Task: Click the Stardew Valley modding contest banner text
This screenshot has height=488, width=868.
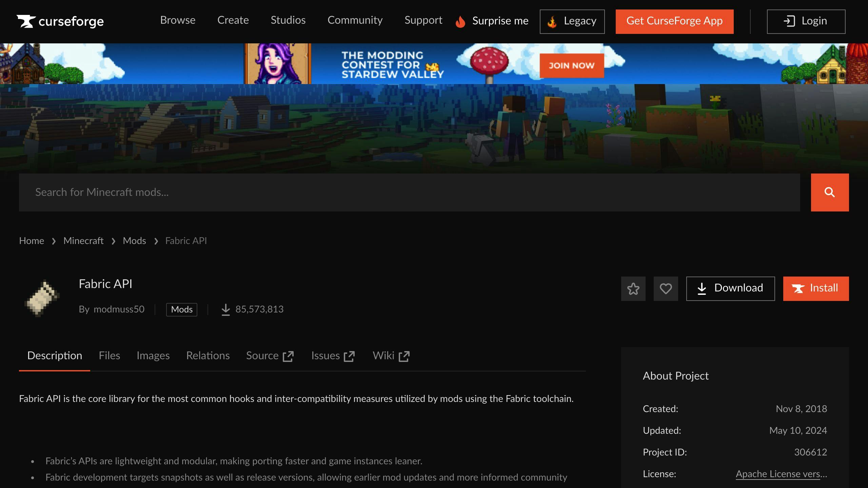Action: pyautogui.click(x=392, y=65)
